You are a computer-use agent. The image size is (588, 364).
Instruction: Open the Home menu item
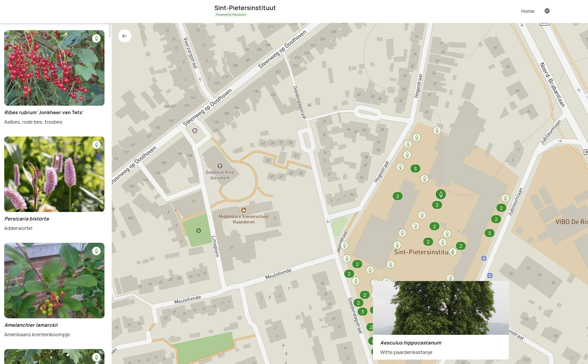527,11
